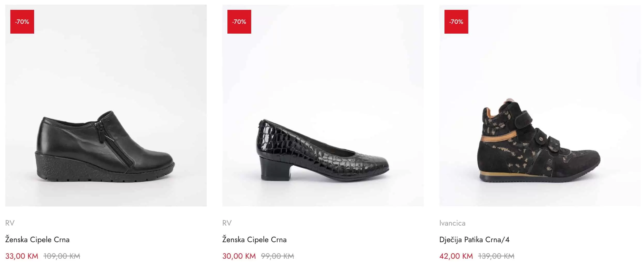Click the crossed-out 139,00 KM price
This screenshot has height=267, width=644.
496,256
